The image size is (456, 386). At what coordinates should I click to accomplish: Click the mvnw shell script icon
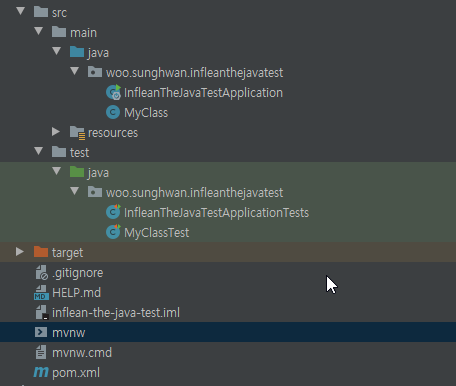[x=41, y=332]
